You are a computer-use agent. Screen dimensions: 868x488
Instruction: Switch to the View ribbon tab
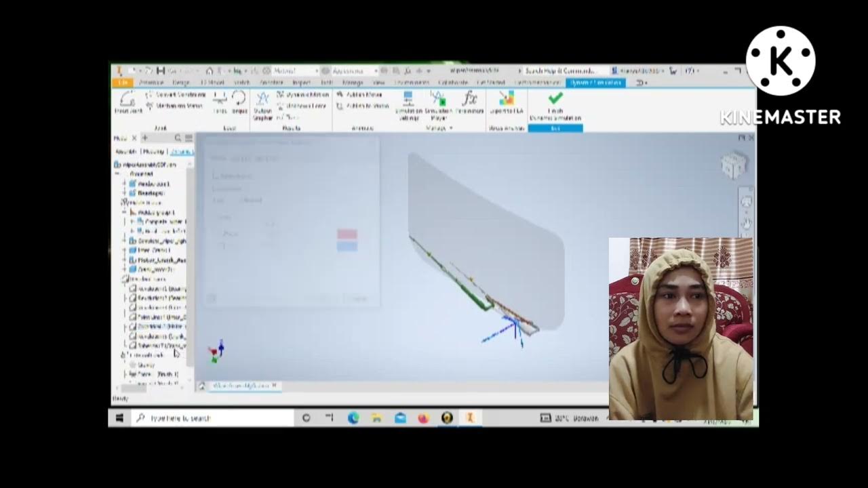click(378, 83)
